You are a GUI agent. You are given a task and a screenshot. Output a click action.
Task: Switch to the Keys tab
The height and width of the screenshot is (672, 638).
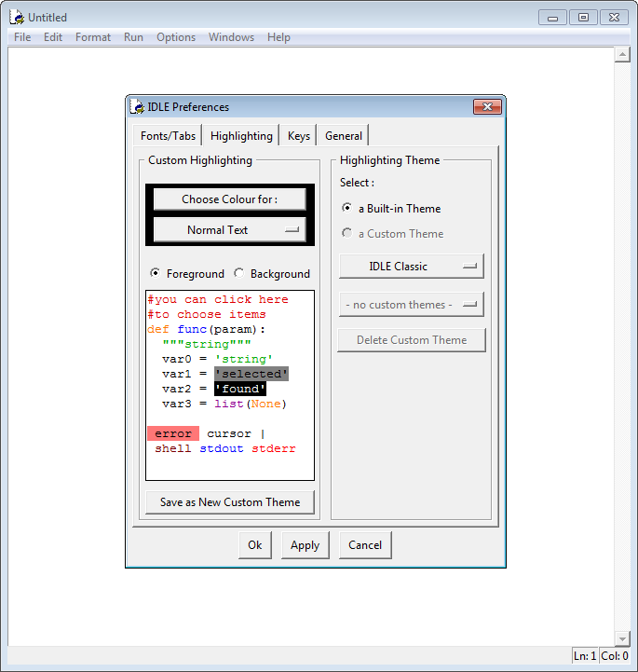pos(298,136)
